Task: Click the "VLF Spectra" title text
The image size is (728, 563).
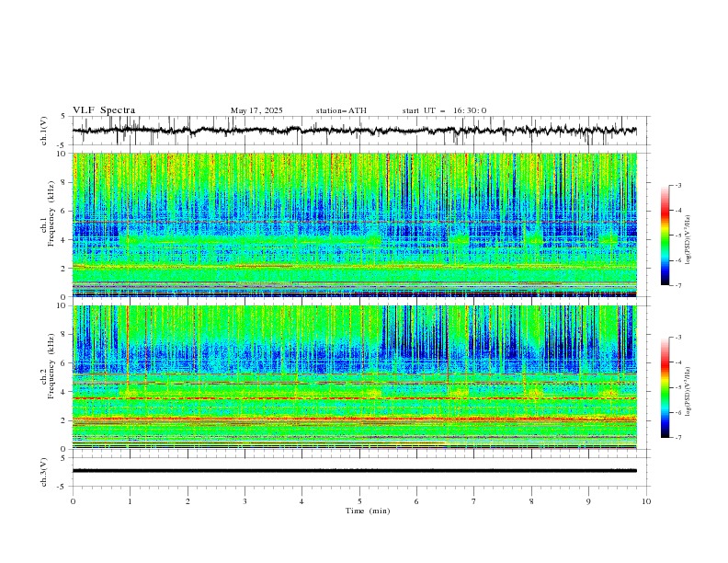Action: (104, 110)
